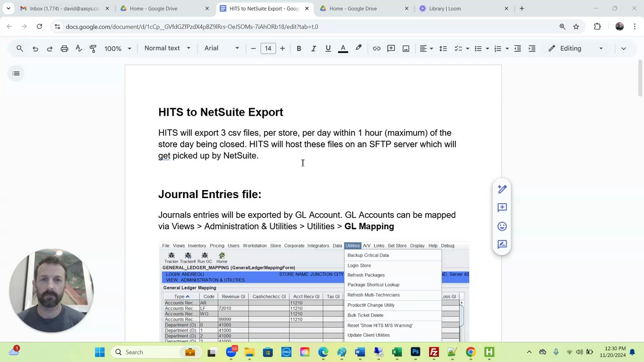Open the Chrome zoom magnifier in address bar
Screen dimensions: 644x362
(x=562, y=27)
